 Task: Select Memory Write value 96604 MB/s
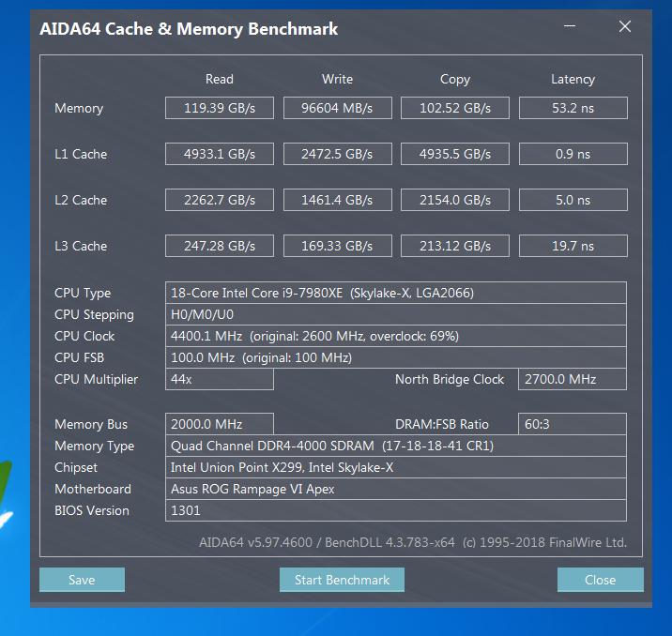pyautogui.click(x=337, y=108)
